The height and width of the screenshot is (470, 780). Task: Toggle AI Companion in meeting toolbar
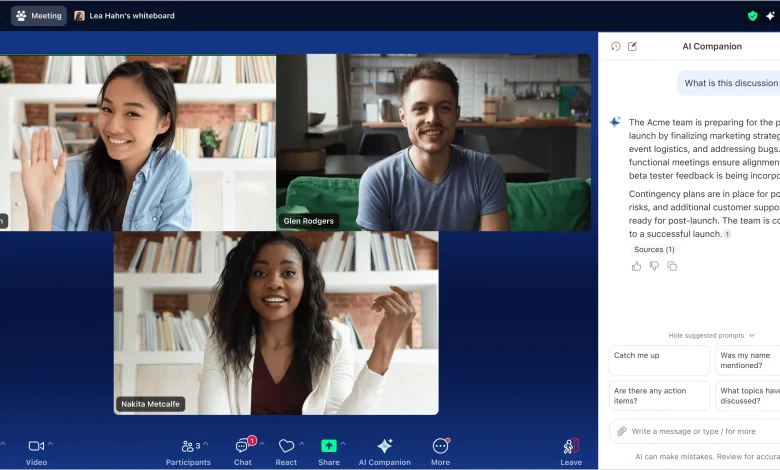coord(385,452)
